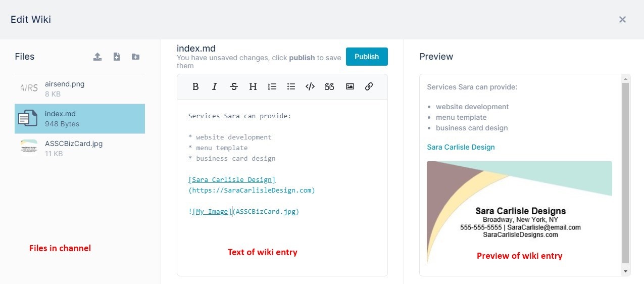Select airsend.png in file list

pyautogui.click(x=80, y=89)
